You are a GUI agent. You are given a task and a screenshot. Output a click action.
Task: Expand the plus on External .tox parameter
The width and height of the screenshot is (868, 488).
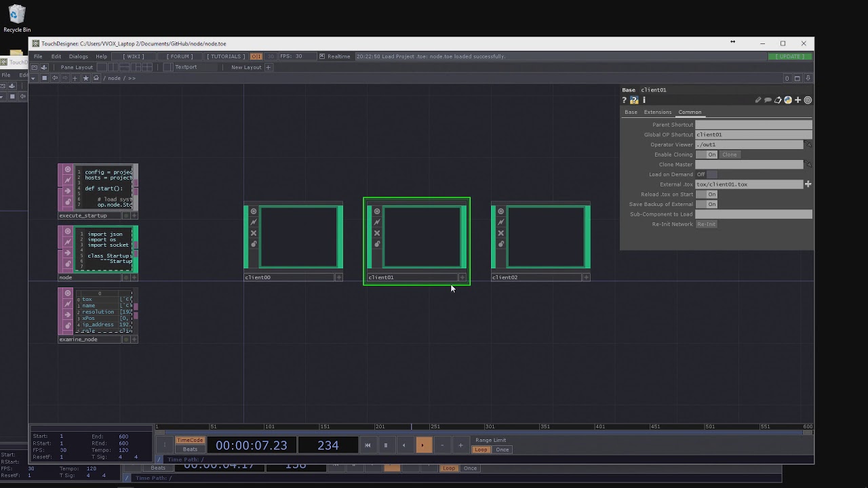(808, 184)
